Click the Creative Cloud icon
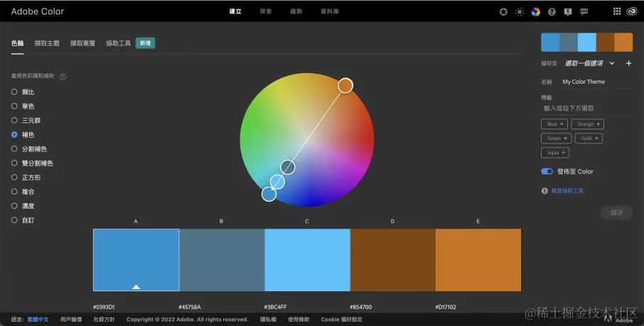The width and height of the screenshot is (644, 326). click(632, 11)
